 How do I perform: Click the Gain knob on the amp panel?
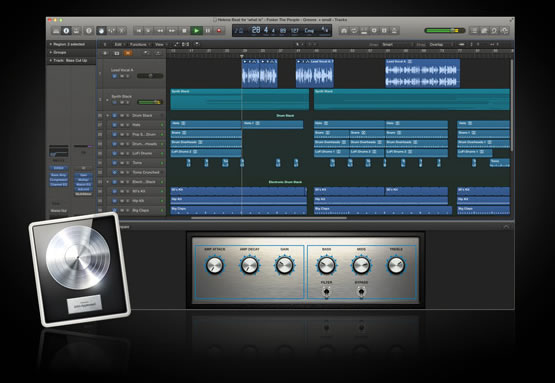point(285,265)
